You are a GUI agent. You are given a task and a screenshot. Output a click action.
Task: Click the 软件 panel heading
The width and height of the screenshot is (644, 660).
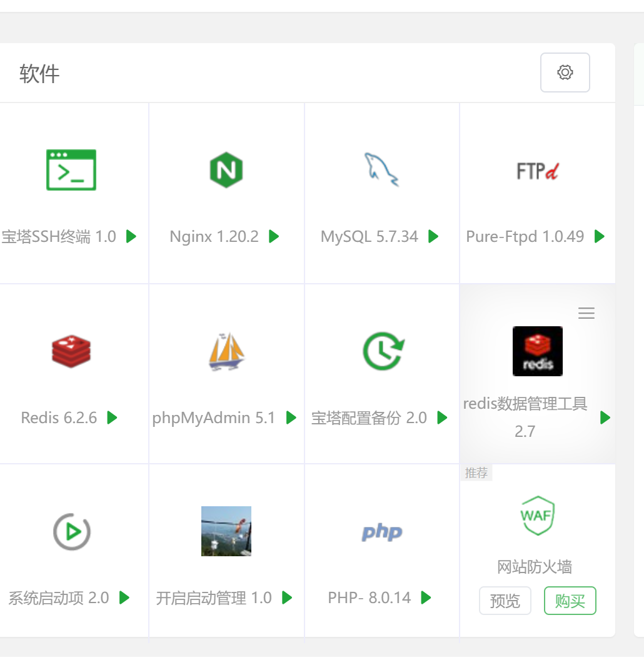point(39,74)
